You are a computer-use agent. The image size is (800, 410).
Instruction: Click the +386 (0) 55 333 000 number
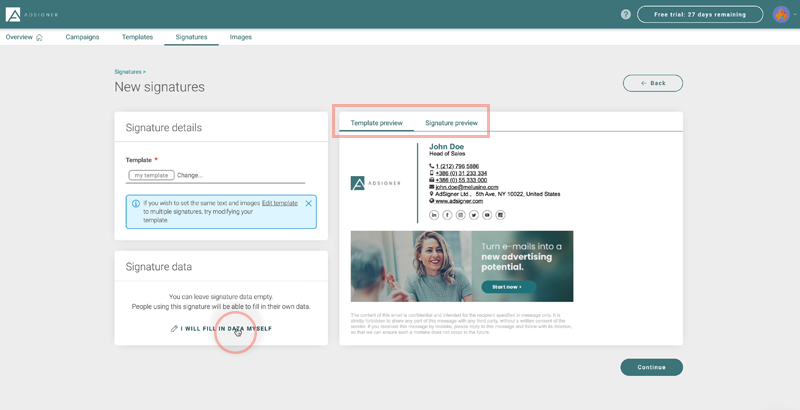tap(461, 180)
